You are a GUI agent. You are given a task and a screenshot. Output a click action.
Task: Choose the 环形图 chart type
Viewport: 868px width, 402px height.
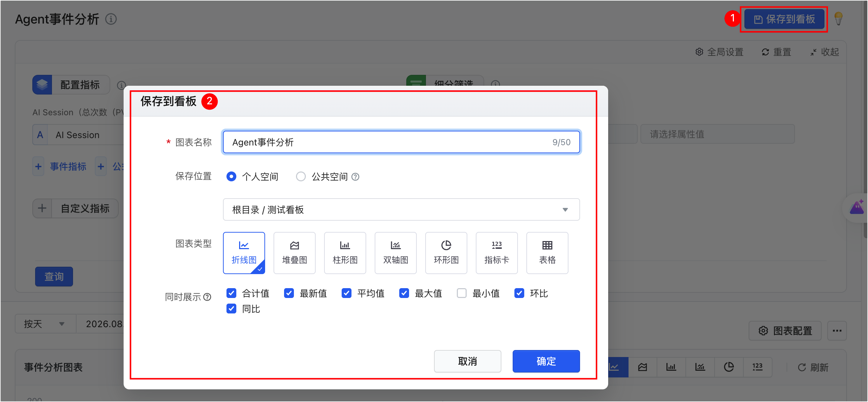(446, 253)
